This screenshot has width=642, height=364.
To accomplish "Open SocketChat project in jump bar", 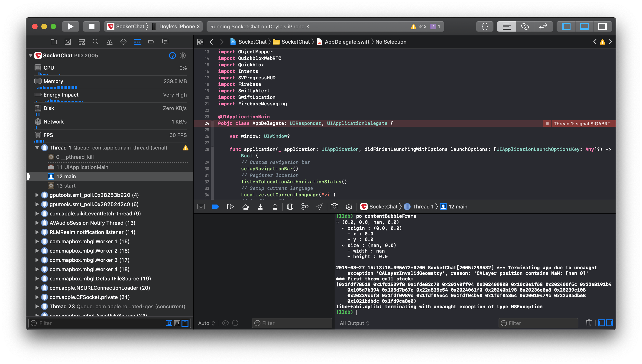I will (249, 42).
